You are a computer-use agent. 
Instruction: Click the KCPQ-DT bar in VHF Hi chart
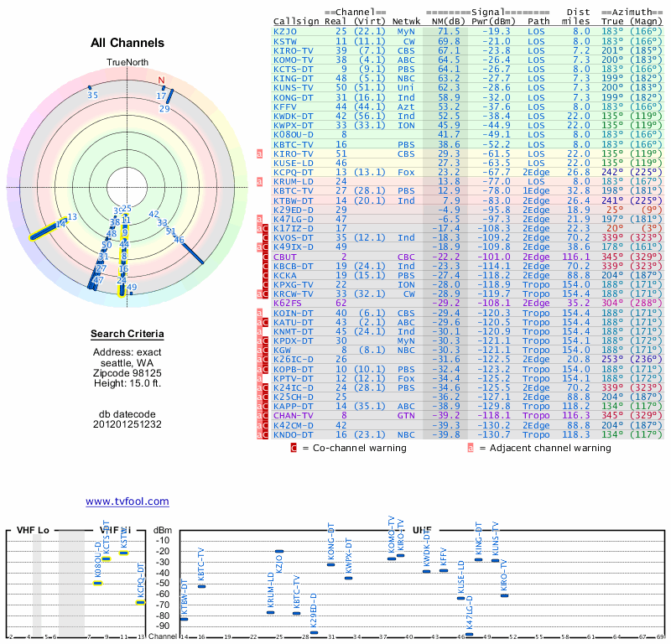[140, 601]
